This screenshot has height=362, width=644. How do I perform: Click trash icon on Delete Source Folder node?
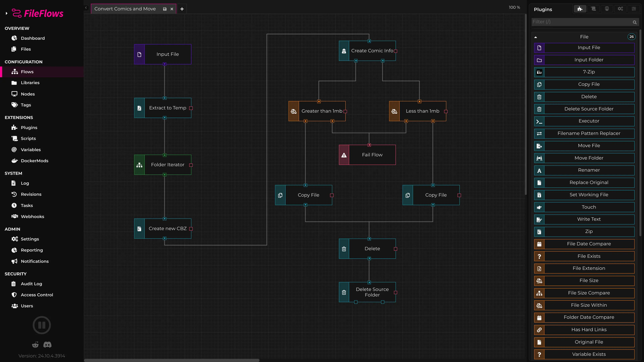pyautogui.click(x=344, y=292)
